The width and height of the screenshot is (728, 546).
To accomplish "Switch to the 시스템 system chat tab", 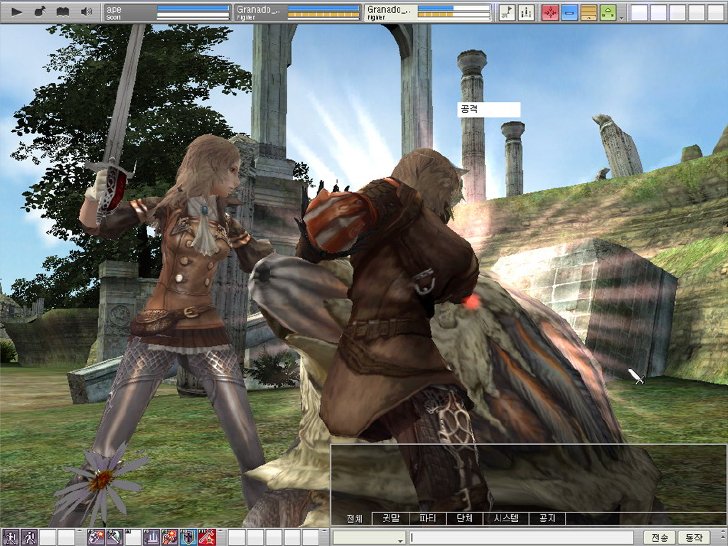I will 506,519.
